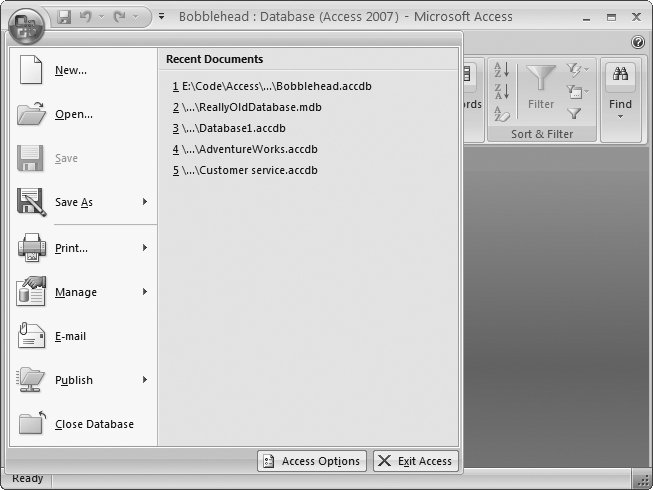Viewport: 653px width, 490px height.
Task: Click the E-mail envelope icon
Action: [32, 336]
